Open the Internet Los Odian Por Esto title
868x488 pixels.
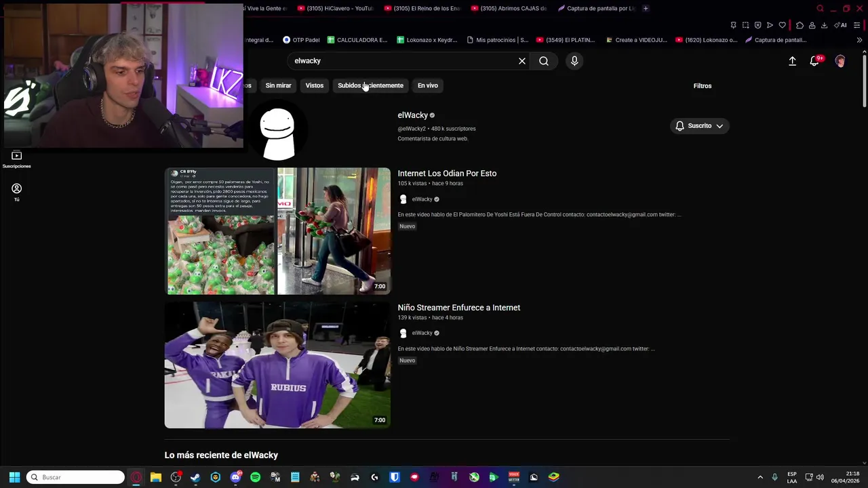tap(447, 174)
